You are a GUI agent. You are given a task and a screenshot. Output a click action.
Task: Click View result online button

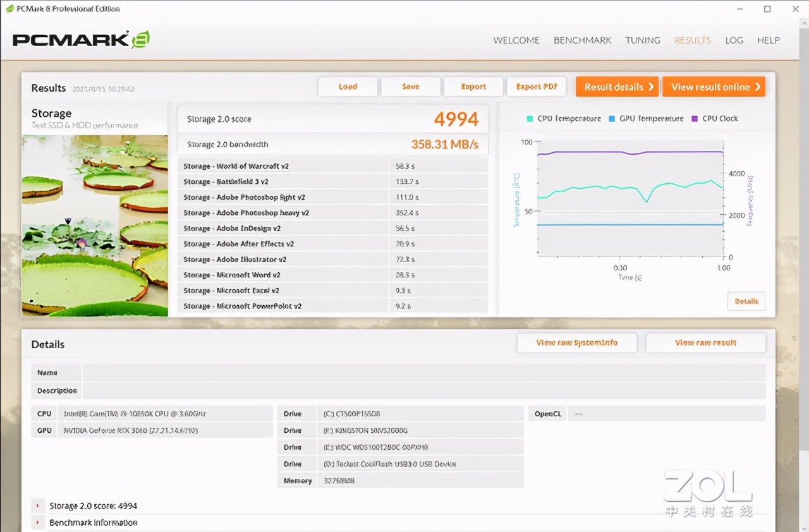(x=714, y=87)
